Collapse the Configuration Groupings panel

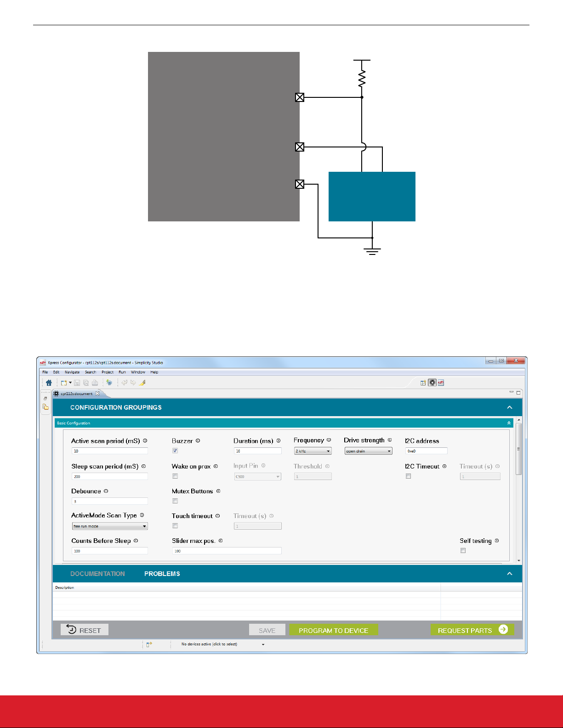[x=510, y=407]
